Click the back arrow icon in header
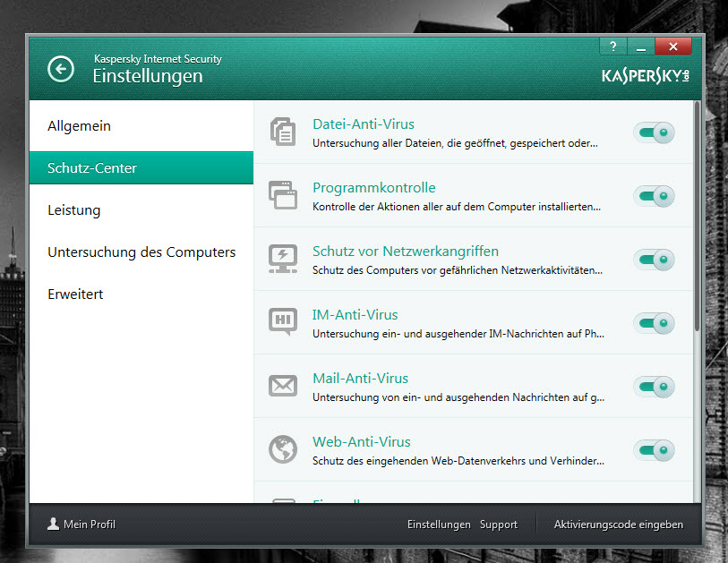 pyautogui.click(x=61, y=69)
